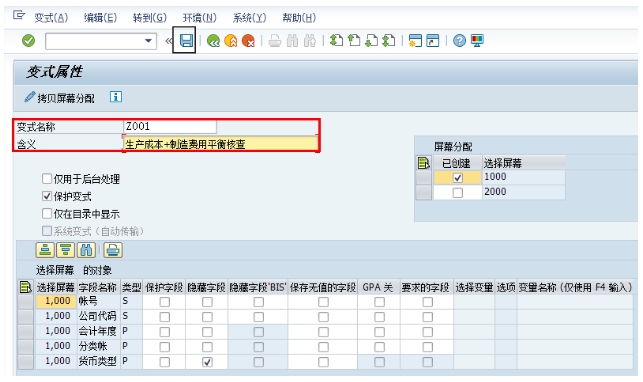Viewport: 643px width, 382px height.
Task: Click the 1000 选择屏幕 cell
Action: 523,177
